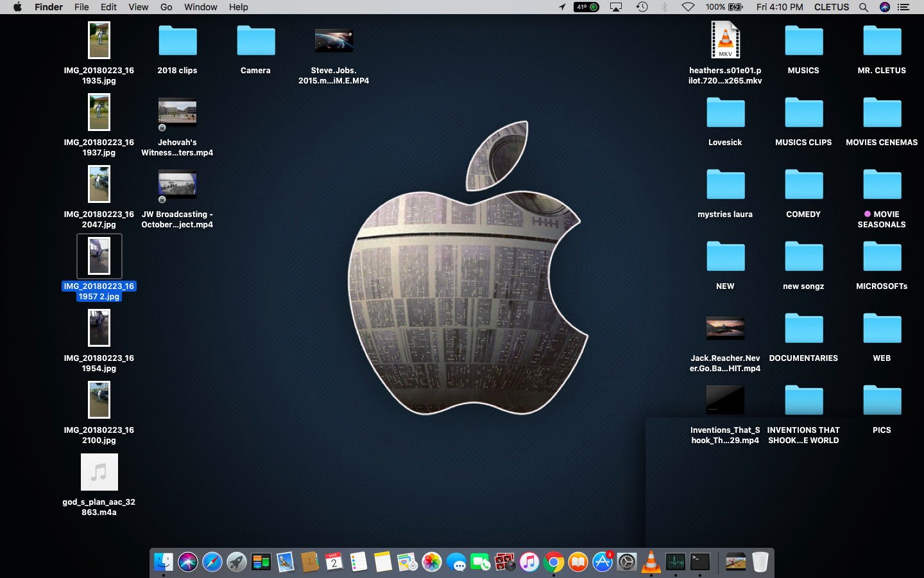Open the Help menu

(239, 7)
